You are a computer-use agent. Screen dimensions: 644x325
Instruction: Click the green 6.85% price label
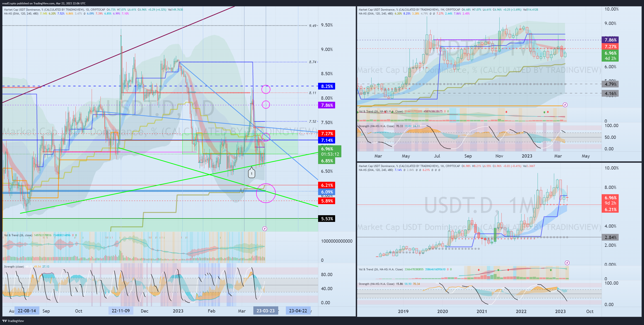(327, 161)
